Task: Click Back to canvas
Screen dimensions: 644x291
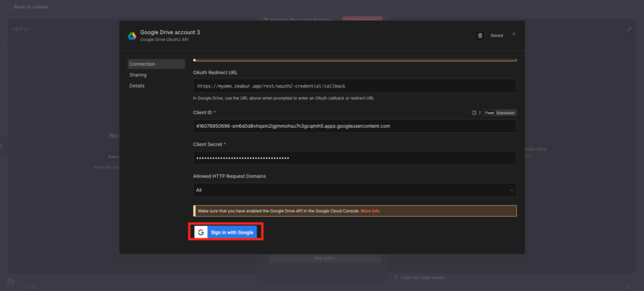Action: coord(31,7)
